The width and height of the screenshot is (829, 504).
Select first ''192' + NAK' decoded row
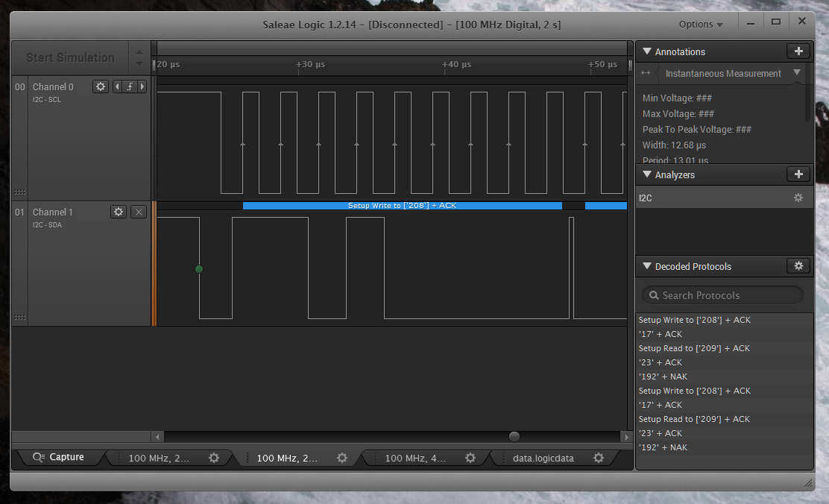click(x=724, y=377)
